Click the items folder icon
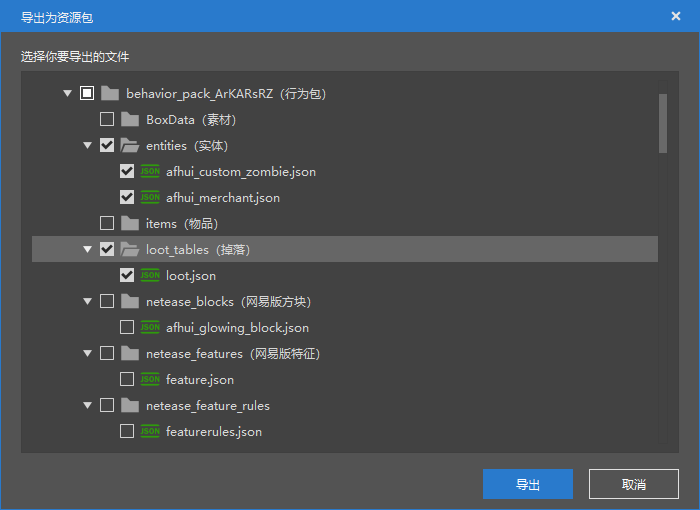 130,223
